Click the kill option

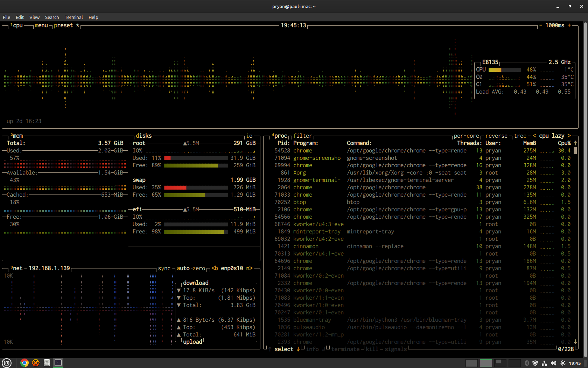[372, 349]
